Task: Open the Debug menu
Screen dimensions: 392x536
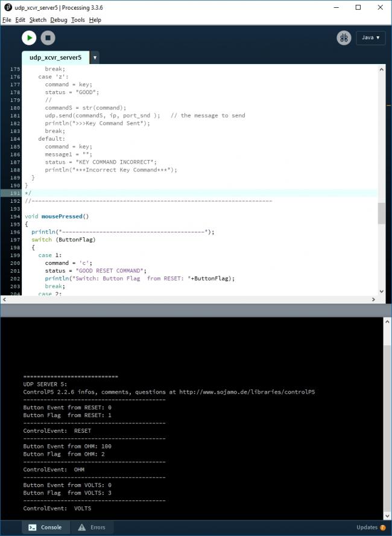Action: [x=58, y=20]
